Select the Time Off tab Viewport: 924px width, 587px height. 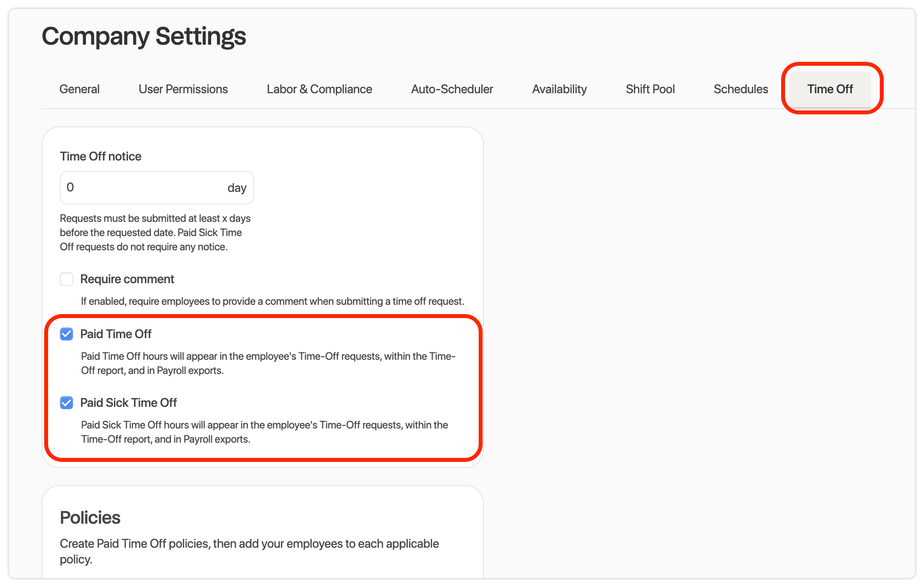(830, 89)
